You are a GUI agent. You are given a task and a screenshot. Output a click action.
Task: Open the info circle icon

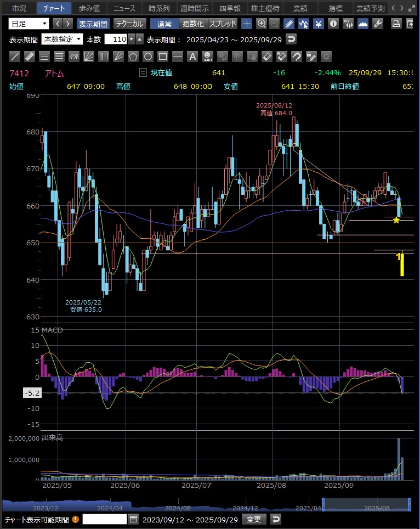coord(333,24)
